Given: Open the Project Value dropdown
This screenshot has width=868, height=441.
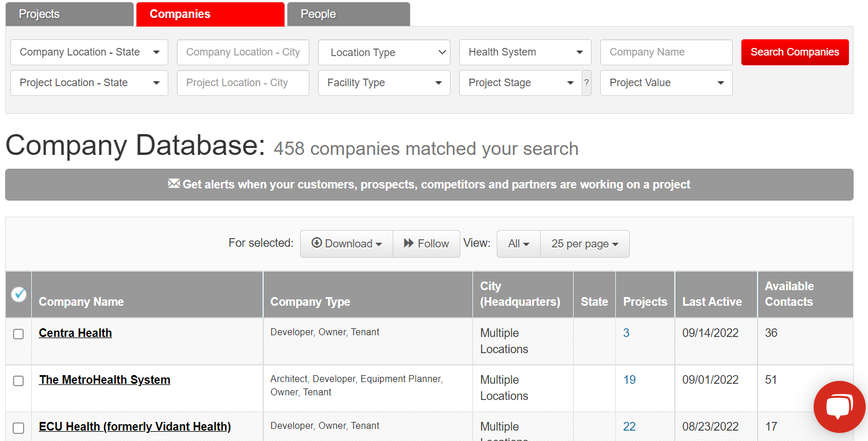Looking at the screenshot, I should (666, 83).
